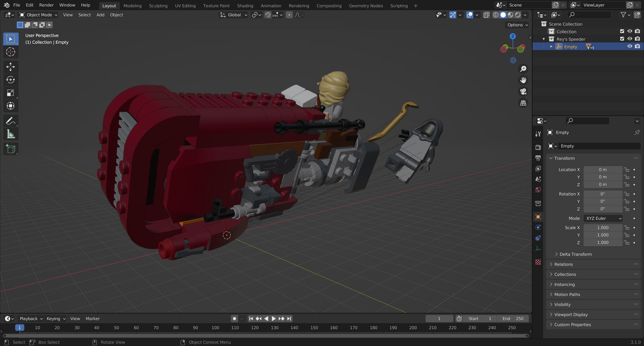Click the outliner search field

(x=589, y=15)
